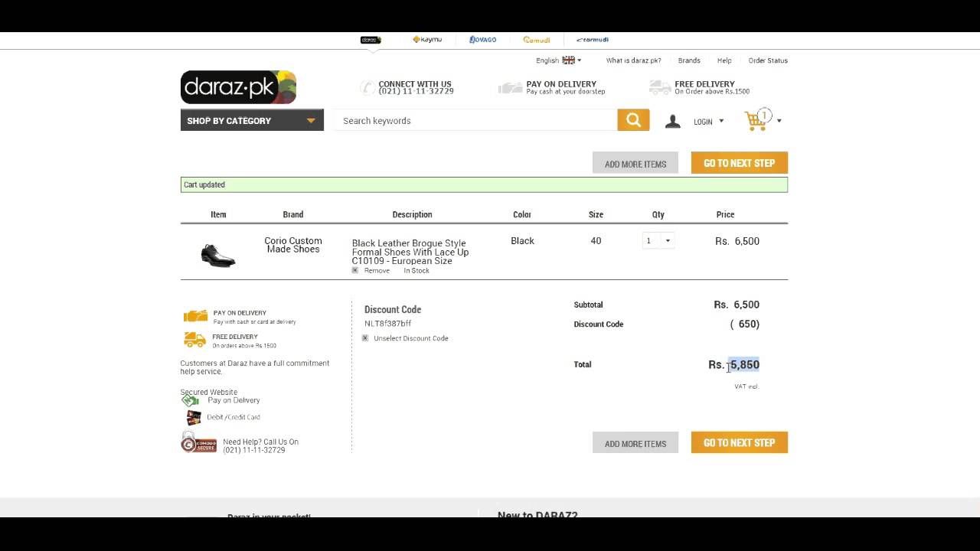
Task: Click the Pay On Delivery header cash icon
Action: [x=510, y=88]
